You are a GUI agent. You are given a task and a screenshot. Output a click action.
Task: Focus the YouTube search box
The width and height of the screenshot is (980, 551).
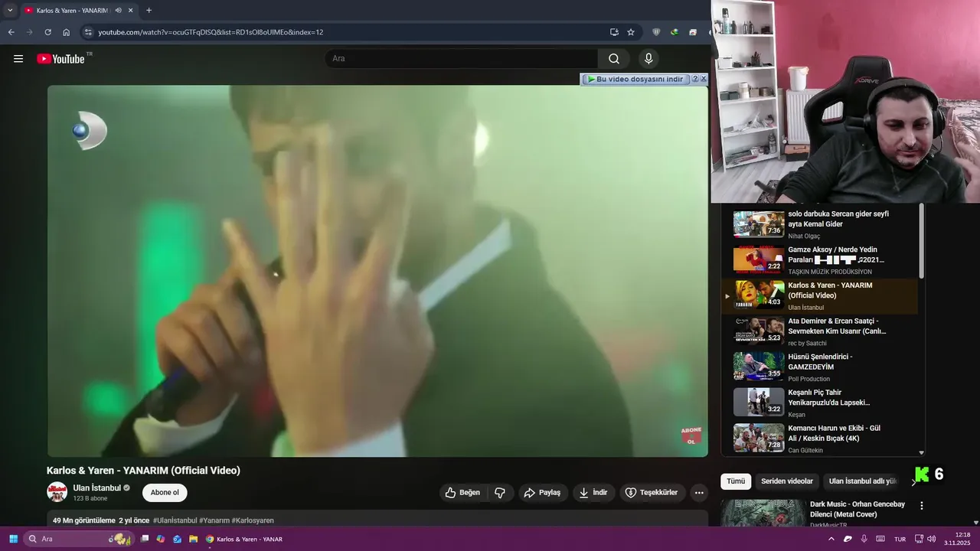(x=462, y=59)
